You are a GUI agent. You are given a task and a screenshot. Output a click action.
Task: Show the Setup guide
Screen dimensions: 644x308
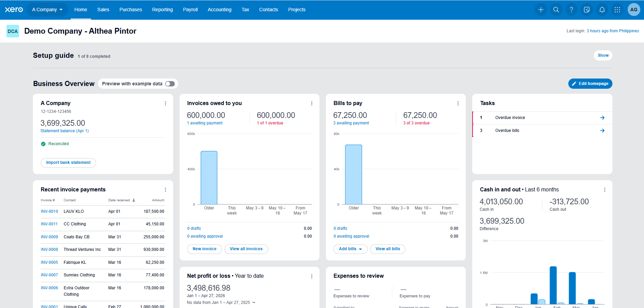point(603,55)
